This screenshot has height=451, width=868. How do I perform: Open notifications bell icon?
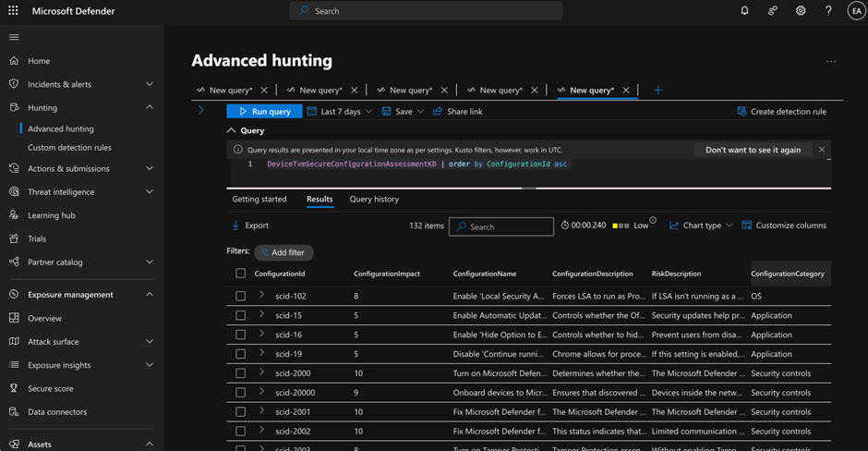tap(744, 10)
